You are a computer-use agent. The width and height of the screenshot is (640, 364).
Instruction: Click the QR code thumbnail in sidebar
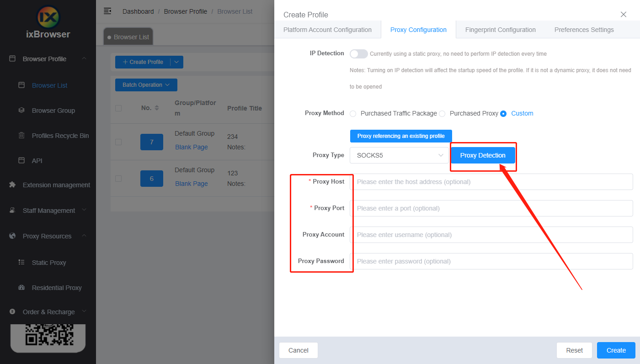pyautogui.click(x=48, y=338)
